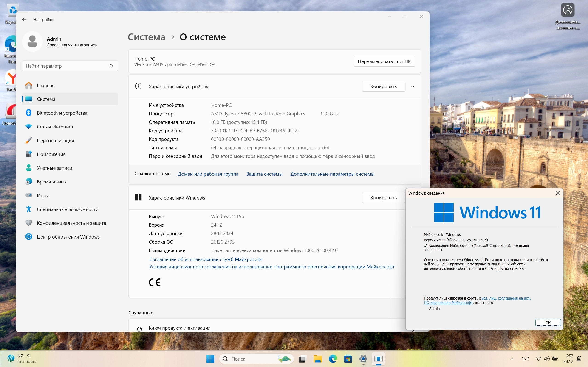Click the search magnifier in Find a setting
588x367 pixels.
point(112,66)
